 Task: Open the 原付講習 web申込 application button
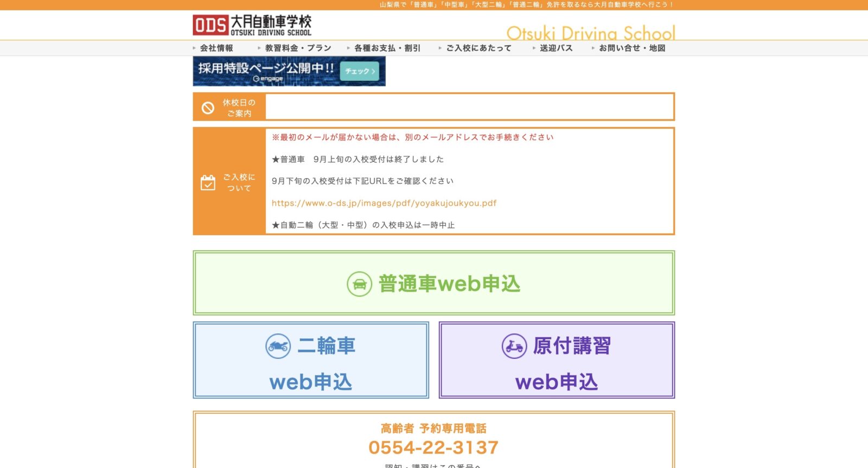557,360
